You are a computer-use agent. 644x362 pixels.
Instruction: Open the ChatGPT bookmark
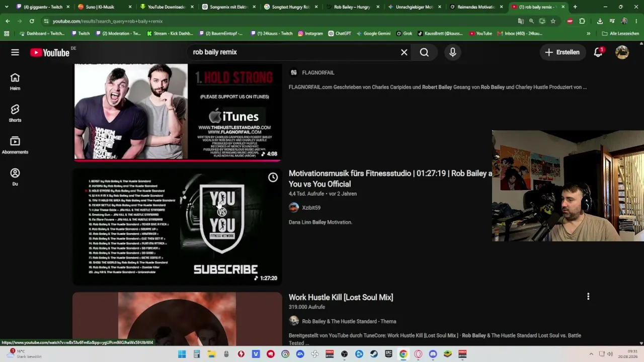(340, 34)
